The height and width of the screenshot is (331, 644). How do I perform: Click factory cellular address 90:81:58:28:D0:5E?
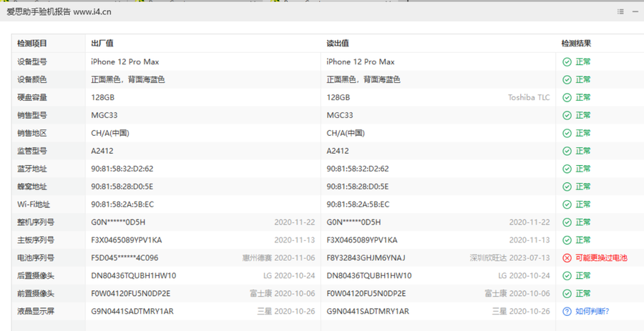(122, 187)
